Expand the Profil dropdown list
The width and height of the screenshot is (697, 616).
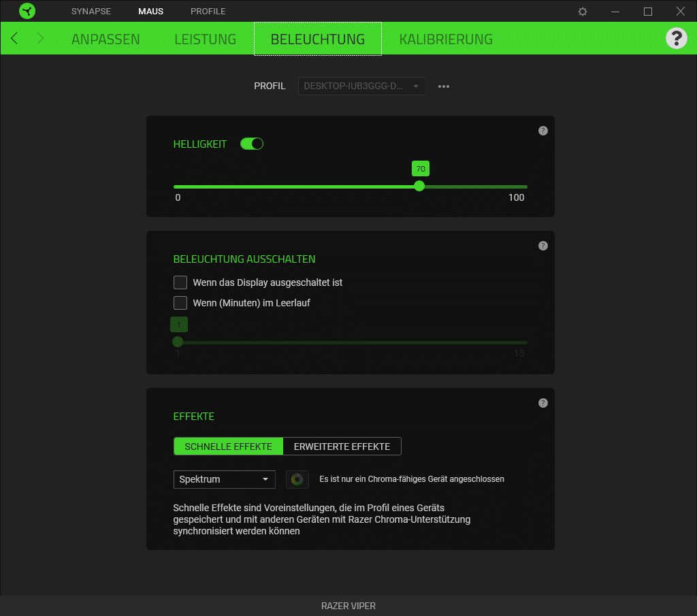361,86
